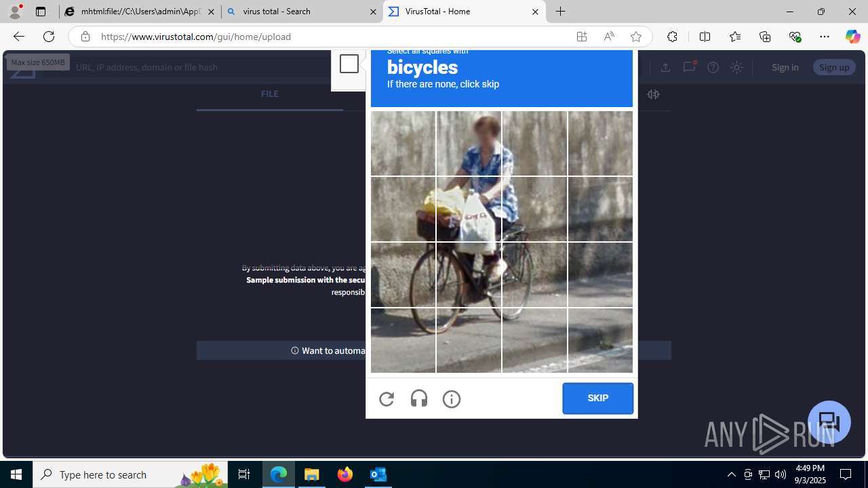View site information lock icon

point(85,37)
